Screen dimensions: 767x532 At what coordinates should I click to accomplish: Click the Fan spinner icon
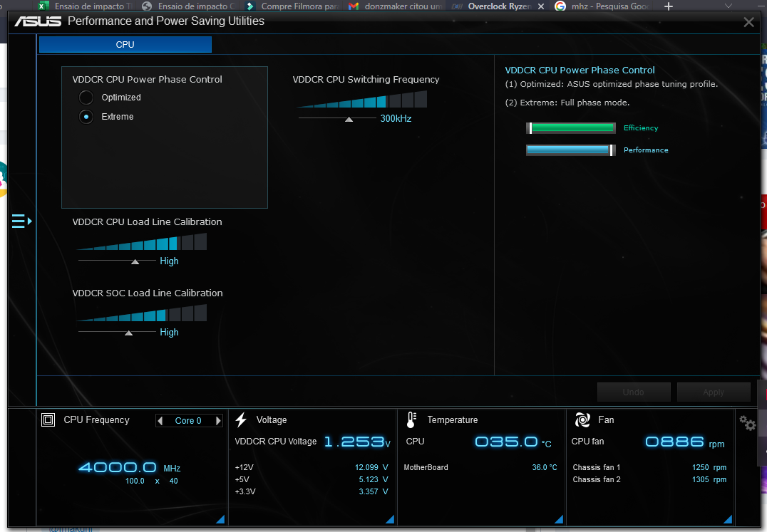point(582,419)
